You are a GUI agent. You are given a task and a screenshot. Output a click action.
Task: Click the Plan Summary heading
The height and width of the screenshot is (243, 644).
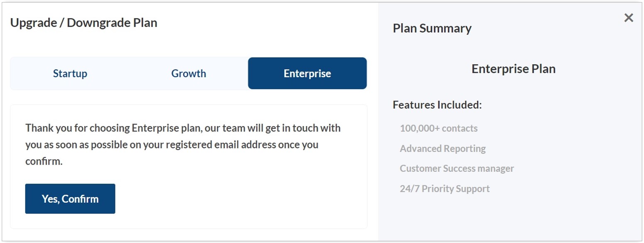click(x=432, y=28)
